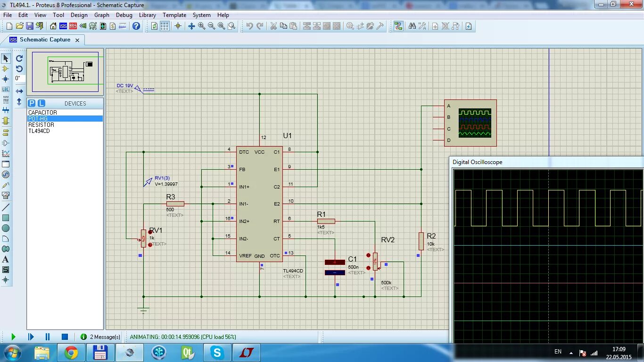This screenshot has height=362, width=644.
Task: Click the schematic overview thumbnail
Action: click(x=66, y=72)
